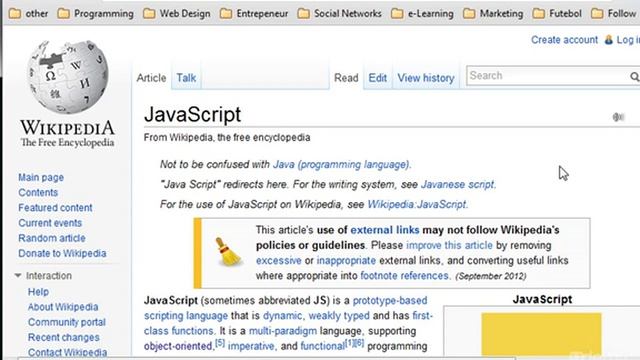Open the Follow bookmarks folder
Viewport: 640px width, 360px height.
point(614,13)
